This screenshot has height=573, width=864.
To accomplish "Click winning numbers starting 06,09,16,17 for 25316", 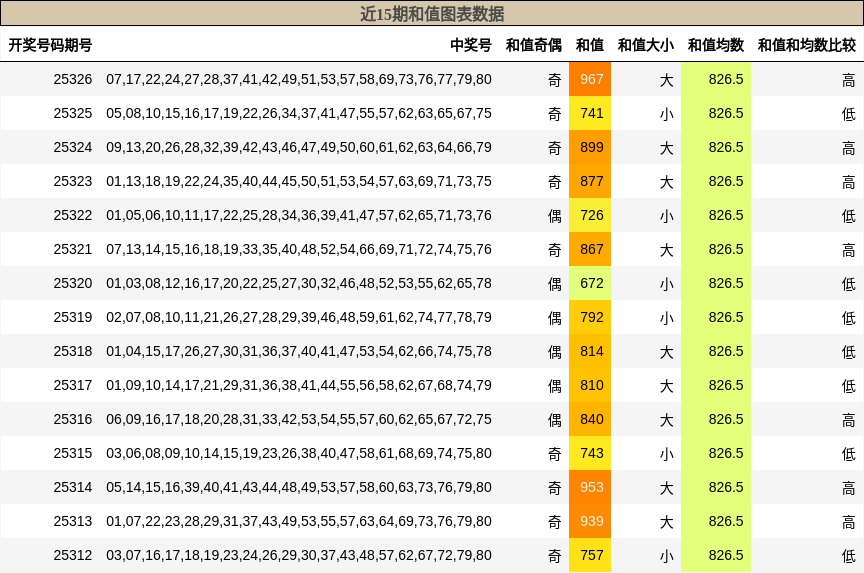I will coord(299,419).
